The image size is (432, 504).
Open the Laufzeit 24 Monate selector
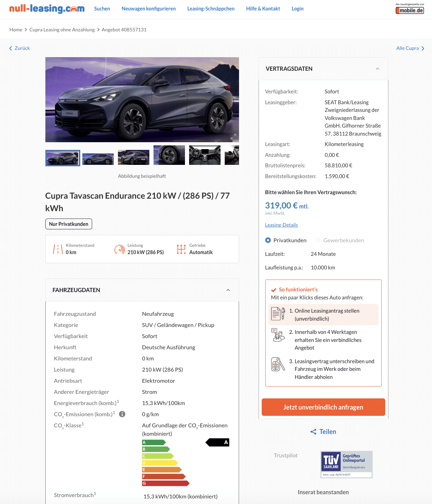pos(323,254)
